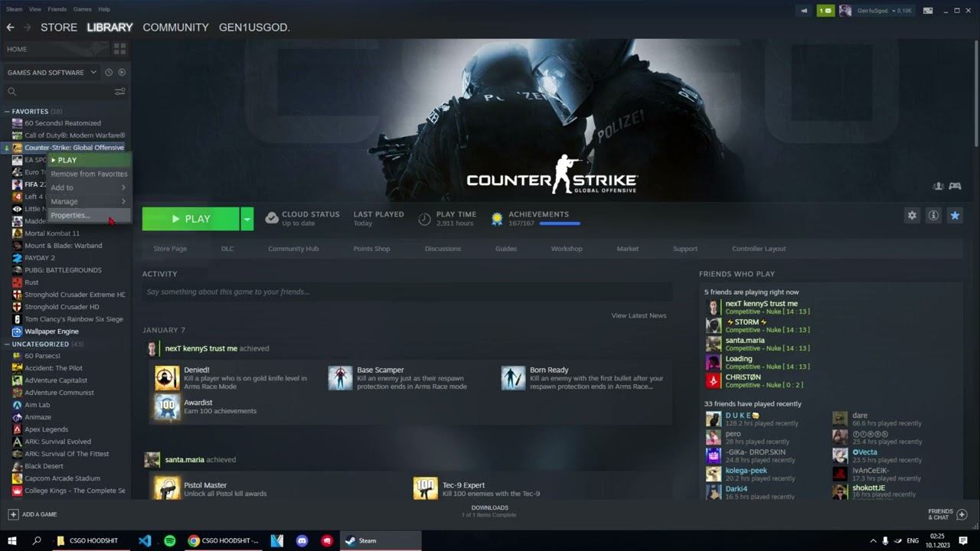Viewport: 980px width, 551px height.
Task: Click the activity status input field
Action: pyautogui.click(x=407, y=292)
